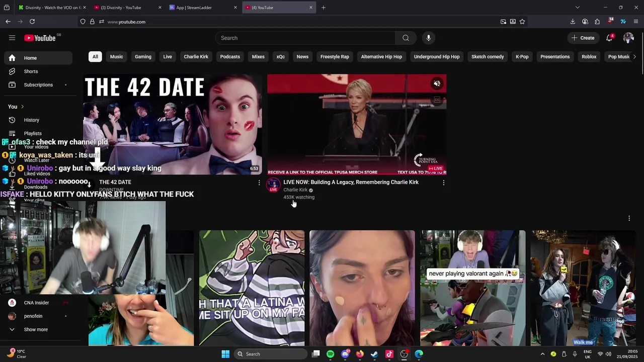Select the Alternative Hip Hop filter chip

click(x=381, y=56)
